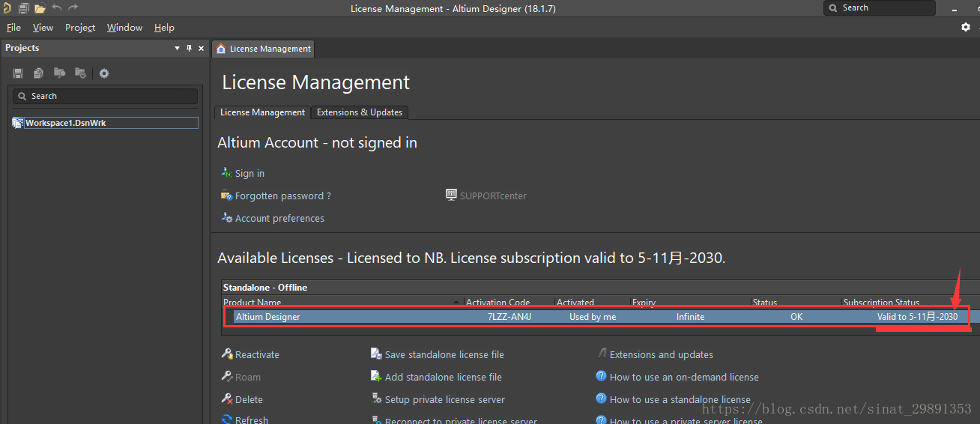980x424 pixels.
Task: Open Account preferences link
Action: tap(279, 219)
